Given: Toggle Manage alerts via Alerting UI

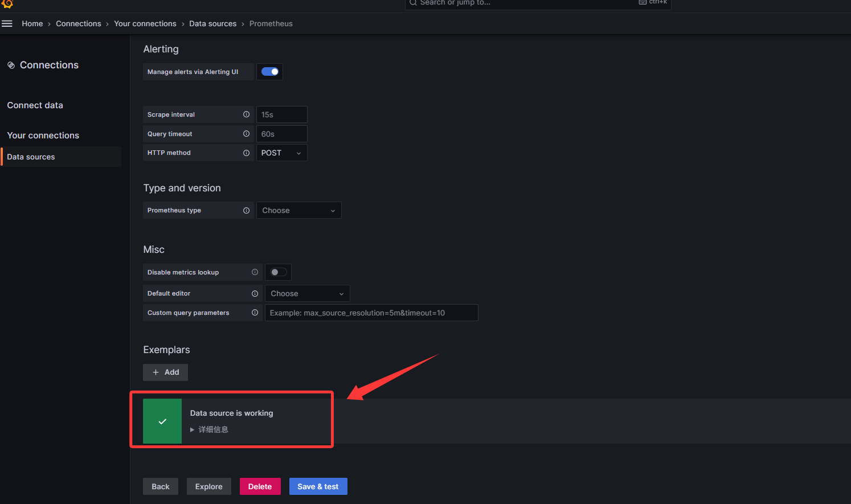Looking at the screenshot, I should click(269, 72).
